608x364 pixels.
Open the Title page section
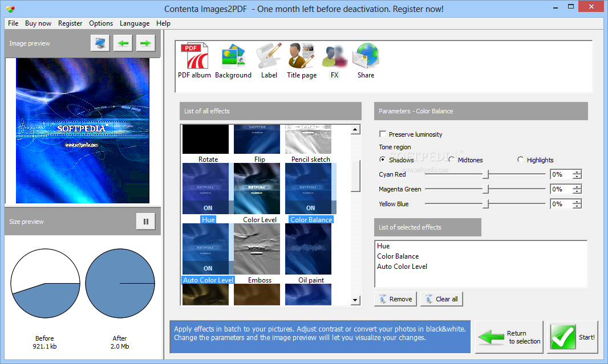point(302,60)
